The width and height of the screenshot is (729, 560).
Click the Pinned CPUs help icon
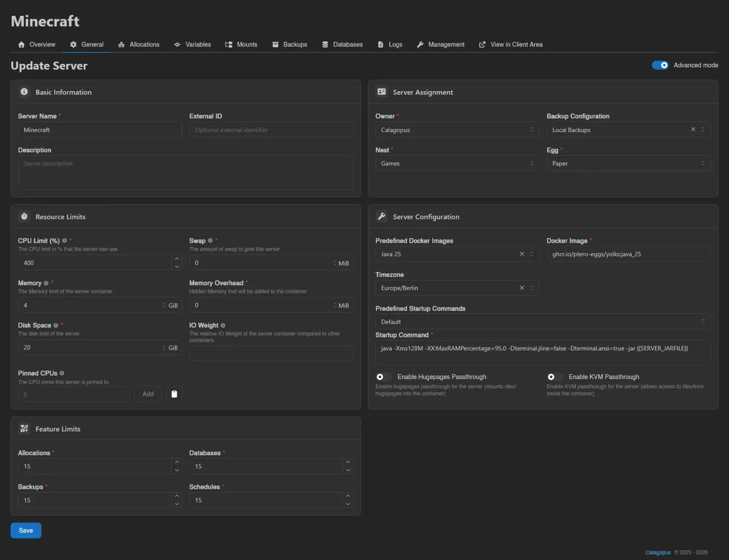point(62,373)
